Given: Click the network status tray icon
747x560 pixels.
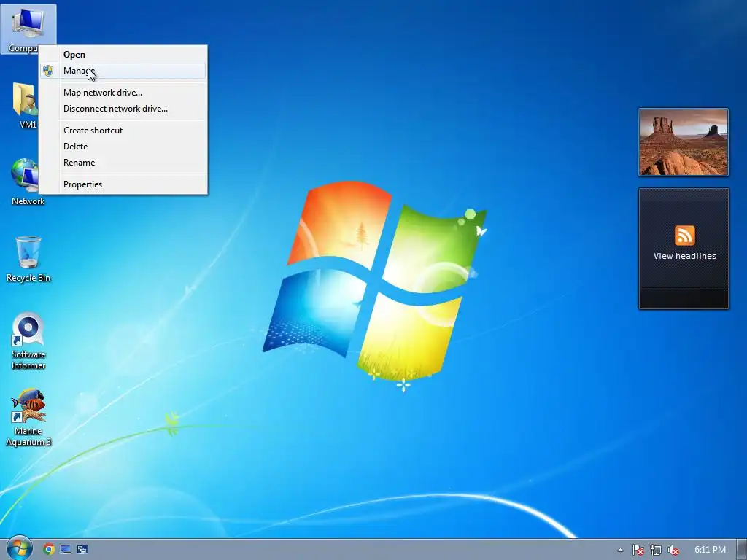Looking at the screenshot, I should 656,550.
